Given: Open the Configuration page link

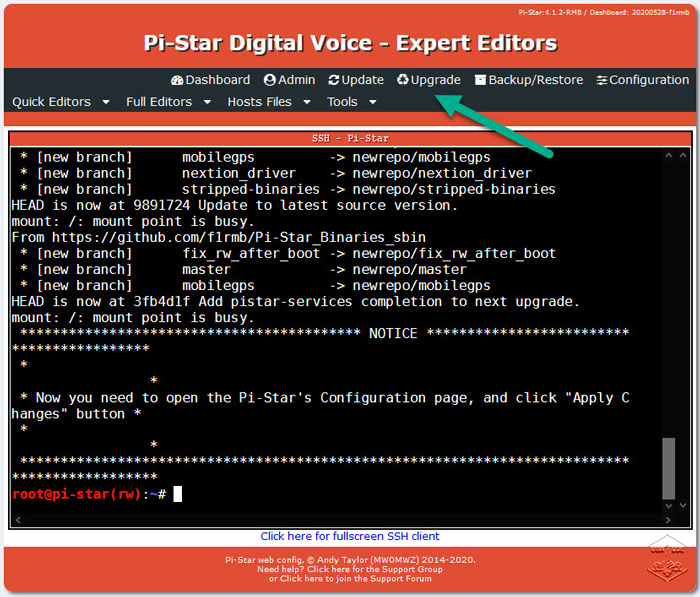Looking at the screenshot, I should coord(643,80).
